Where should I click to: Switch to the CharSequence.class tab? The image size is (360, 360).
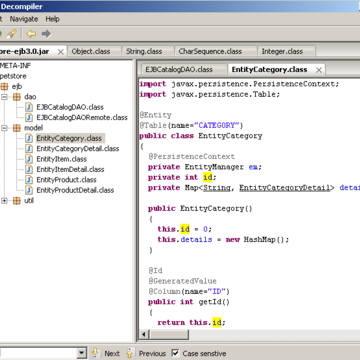coord(210,51)
